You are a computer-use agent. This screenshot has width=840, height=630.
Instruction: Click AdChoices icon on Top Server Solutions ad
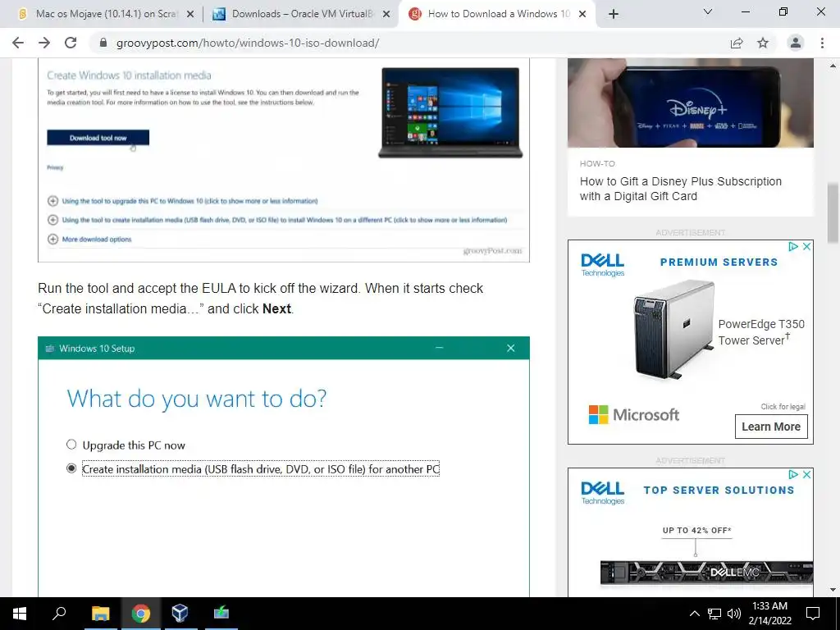coord(793,475)
